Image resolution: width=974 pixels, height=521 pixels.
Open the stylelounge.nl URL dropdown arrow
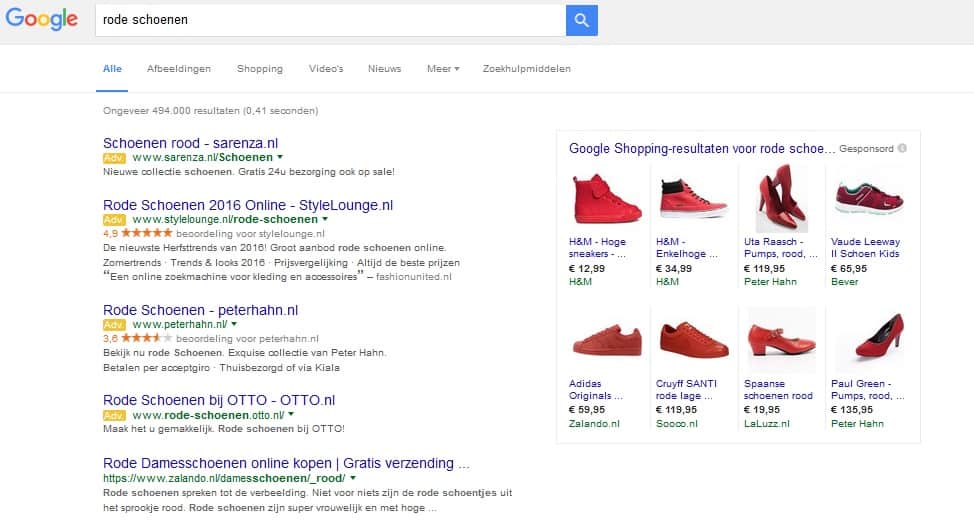[x=325, y=219]
